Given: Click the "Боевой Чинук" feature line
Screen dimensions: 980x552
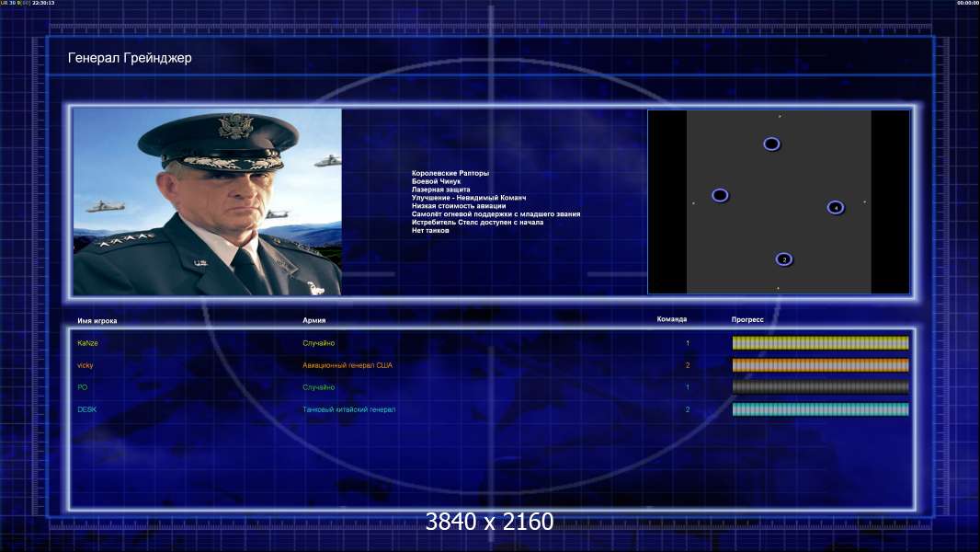Looking at the screenshot, I should click(436, 181).
